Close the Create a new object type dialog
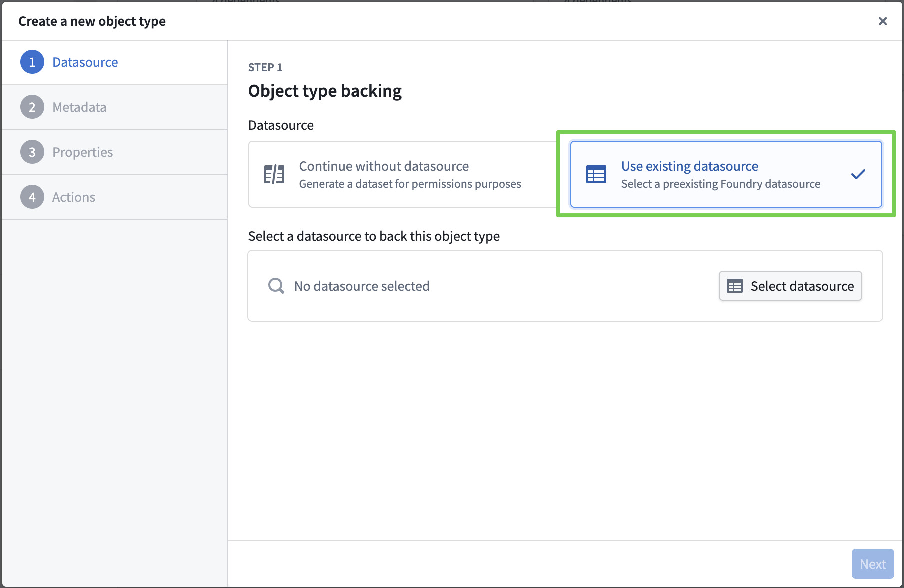The image size is (904, 588). point(882,21)
